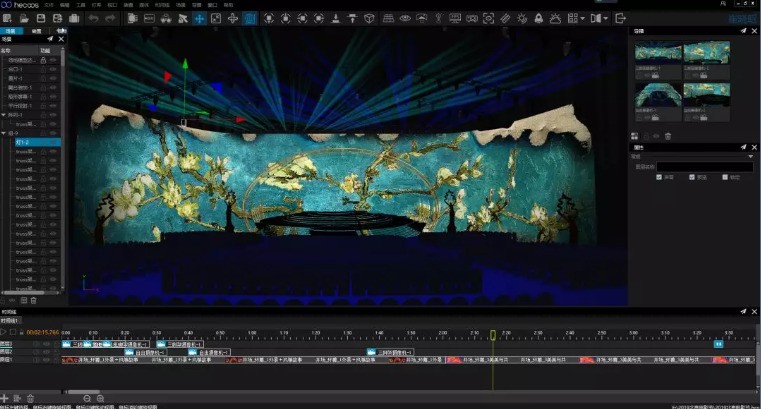The image size is (761, 409).
Task: Toggle the highlighted blue grid icon
Action: [x=249, y=18]
